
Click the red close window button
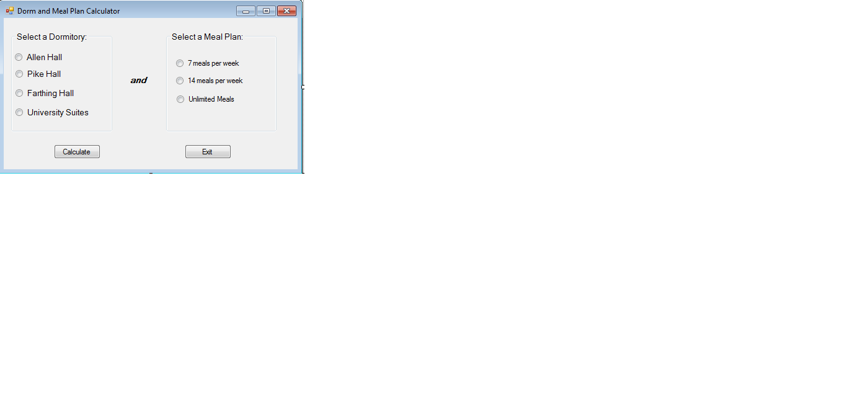click(x=286, y=11)
